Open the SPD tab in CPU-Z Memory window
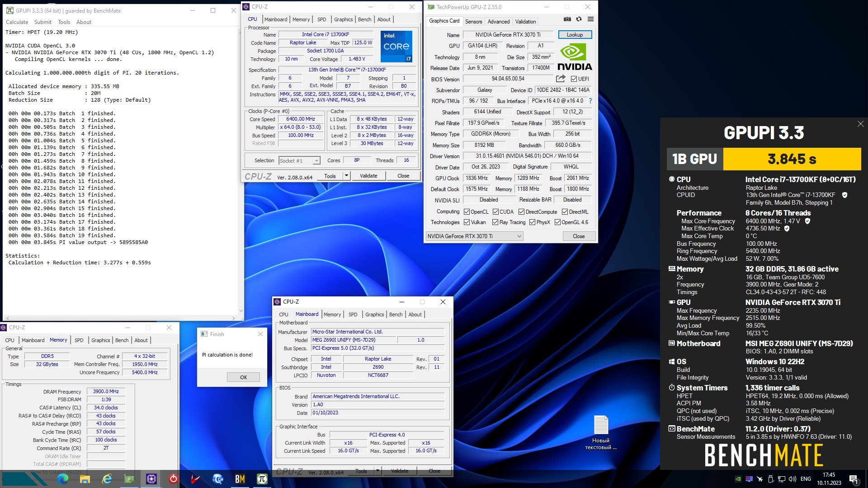 click(x=79, y=340)
